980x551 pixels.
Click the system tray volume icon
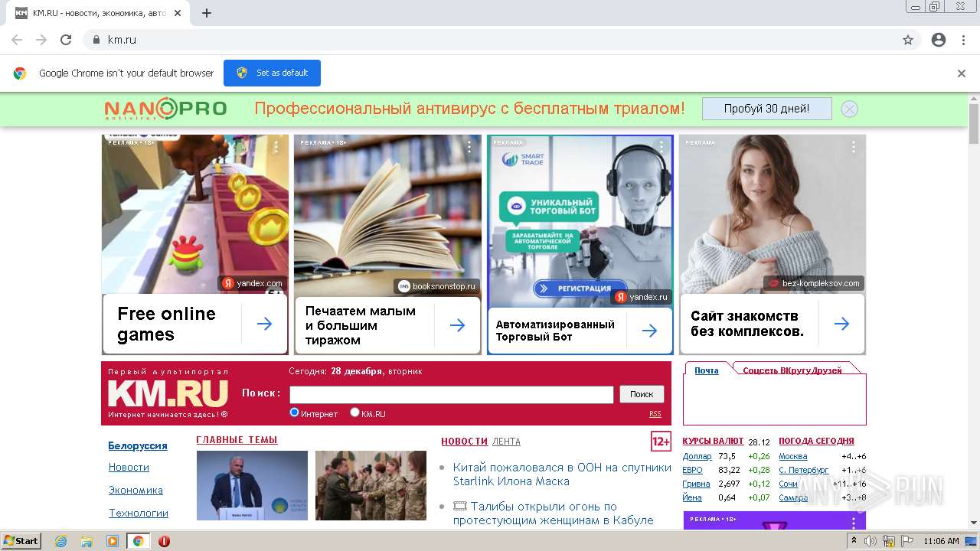point(870,541)
